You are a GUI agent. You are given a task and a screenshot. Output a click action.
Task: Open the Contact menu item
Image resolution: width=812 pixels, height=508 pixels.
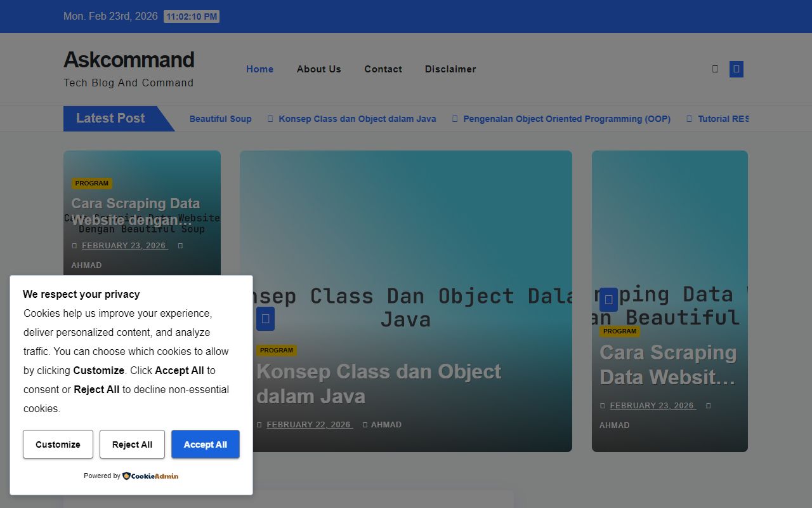(383, 69)
